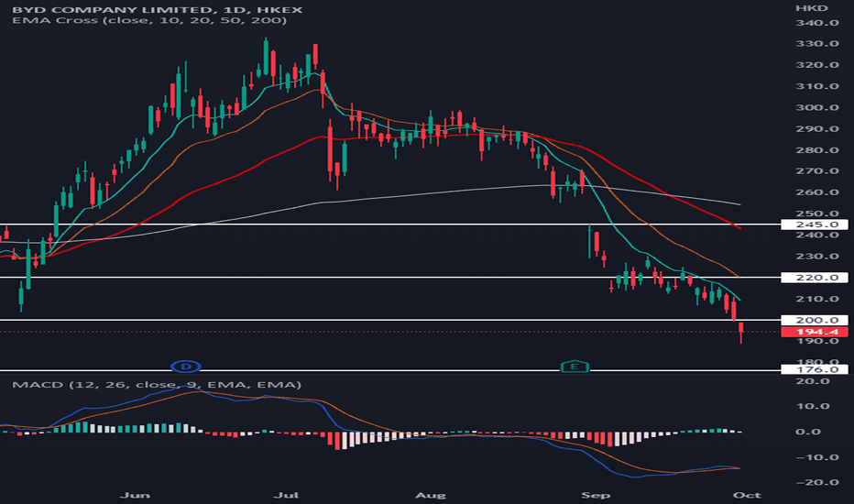Click the Oct label on time axis
The width and height of the screenshot is (854, 504).
[x=747, y=495]
